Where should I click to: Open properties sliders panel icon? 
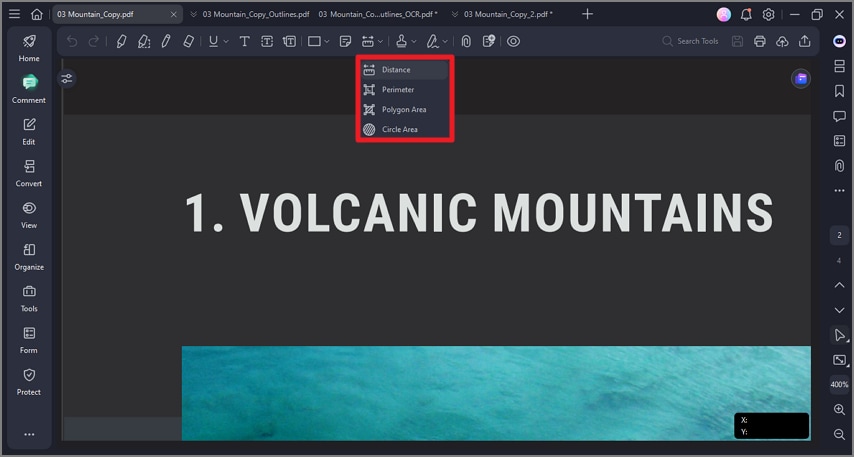pos(66,79)
